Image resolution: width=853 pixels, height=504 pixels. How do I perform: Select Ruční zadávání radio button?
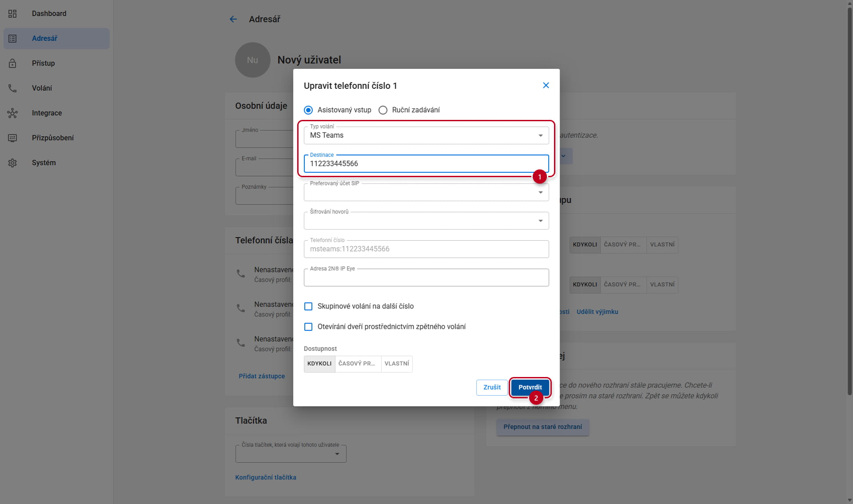[383, 110]
